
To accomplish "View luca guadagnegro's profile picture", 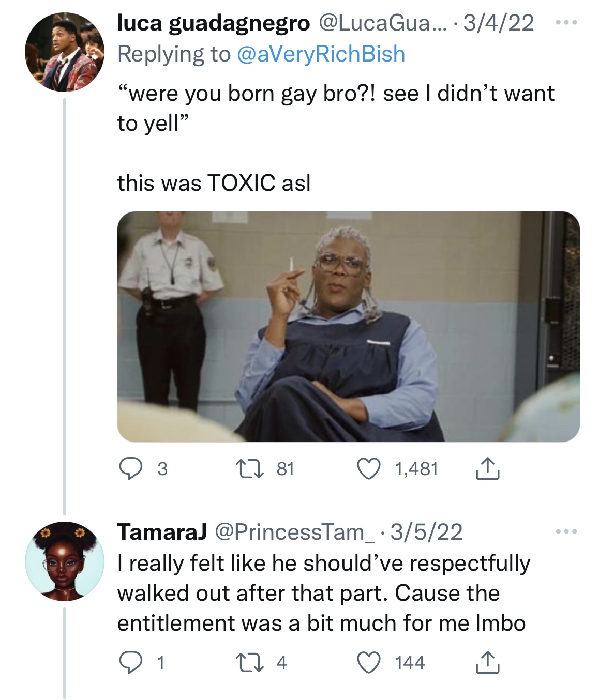I will click(x=65, y=52).
